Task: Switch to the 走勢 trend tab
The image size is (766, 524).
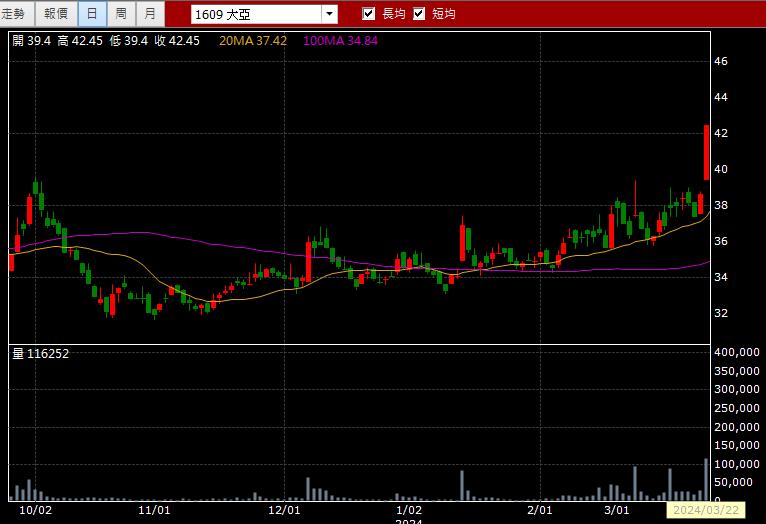Action: (16, 14)
